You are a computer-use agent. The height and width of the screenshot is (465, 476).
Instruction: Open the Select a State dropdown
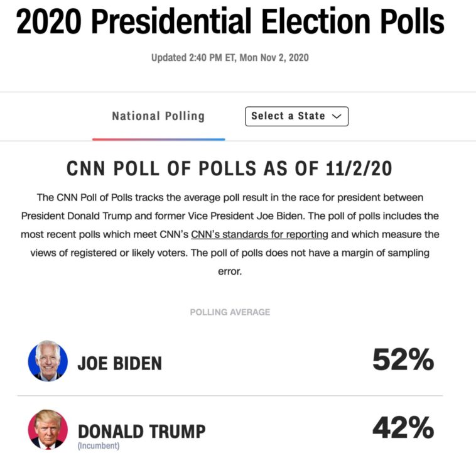click(296, 116)
